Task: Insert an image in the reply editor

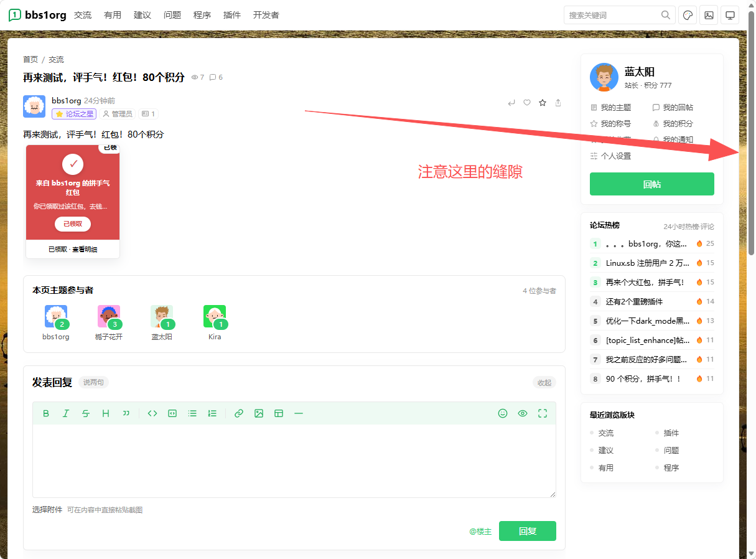Action: click(x=259, y=413)
